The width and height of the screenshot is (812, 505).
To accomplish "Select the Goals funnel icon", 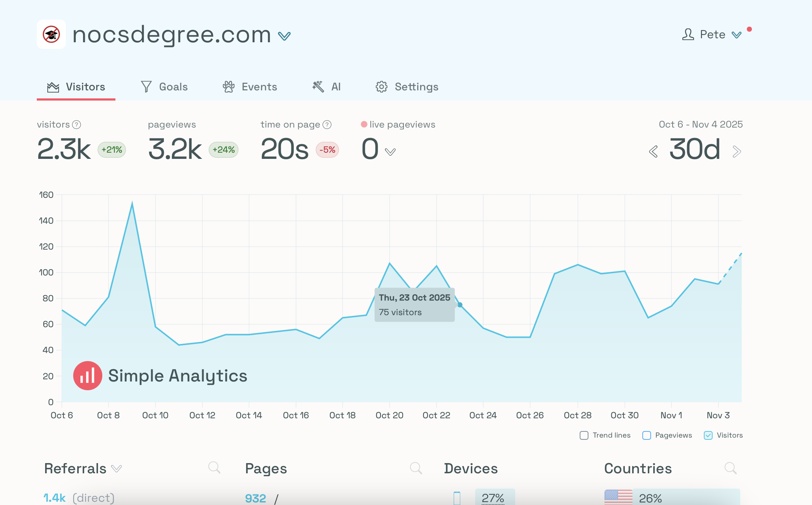I will tap(146, 86).
